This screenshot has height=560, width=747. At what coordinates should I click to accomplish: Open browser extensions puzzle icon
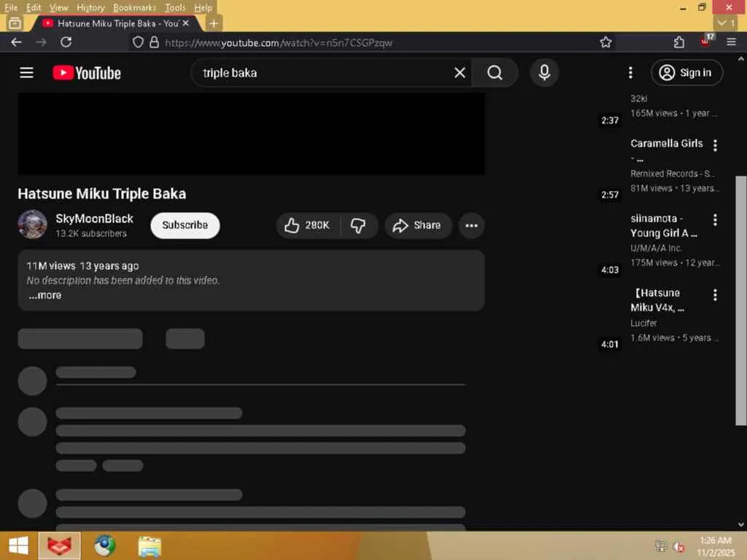coord(679,42)
